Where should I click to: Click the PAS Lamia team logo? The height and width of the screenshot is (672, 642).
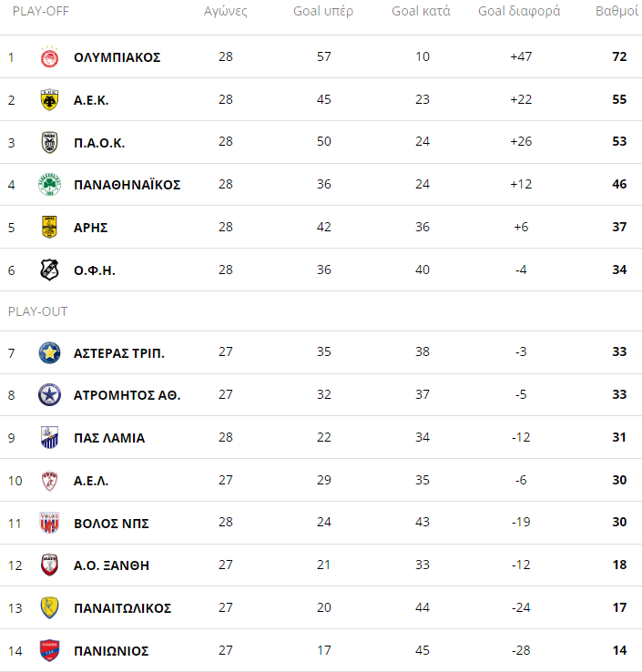click(x=49, y=438)
